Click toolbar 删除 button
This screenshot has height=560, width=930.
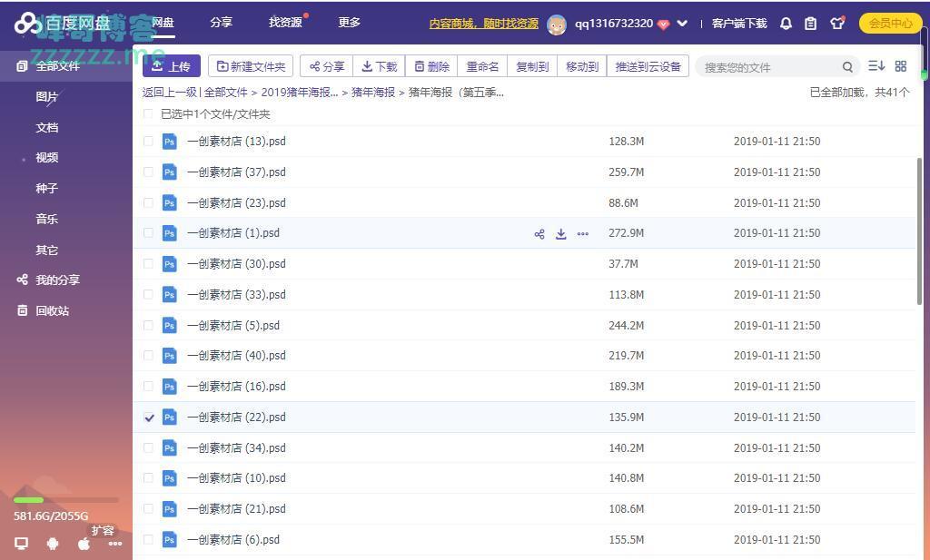(431, 65)
